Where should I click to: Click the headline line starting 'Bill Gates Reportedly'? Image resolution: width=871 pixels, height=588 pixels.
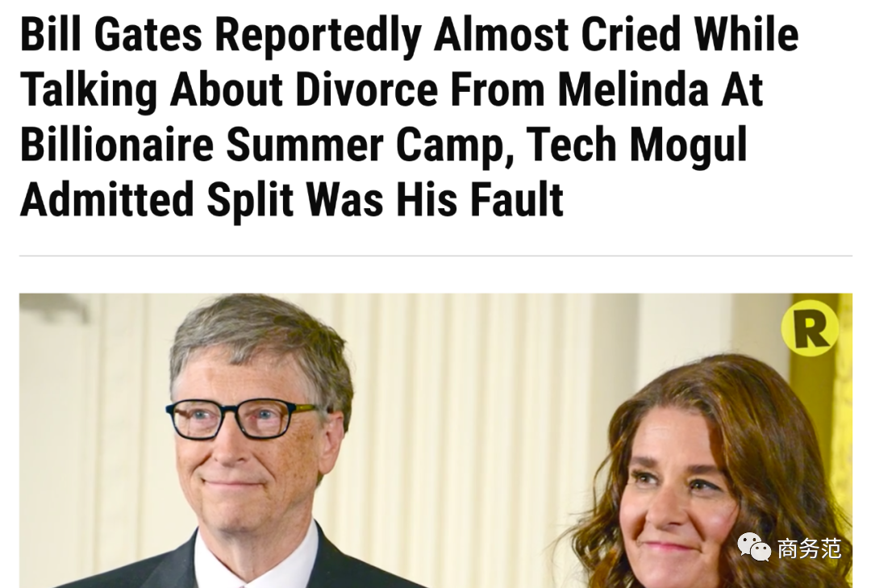pyautogui.click(x=410, y=35)
